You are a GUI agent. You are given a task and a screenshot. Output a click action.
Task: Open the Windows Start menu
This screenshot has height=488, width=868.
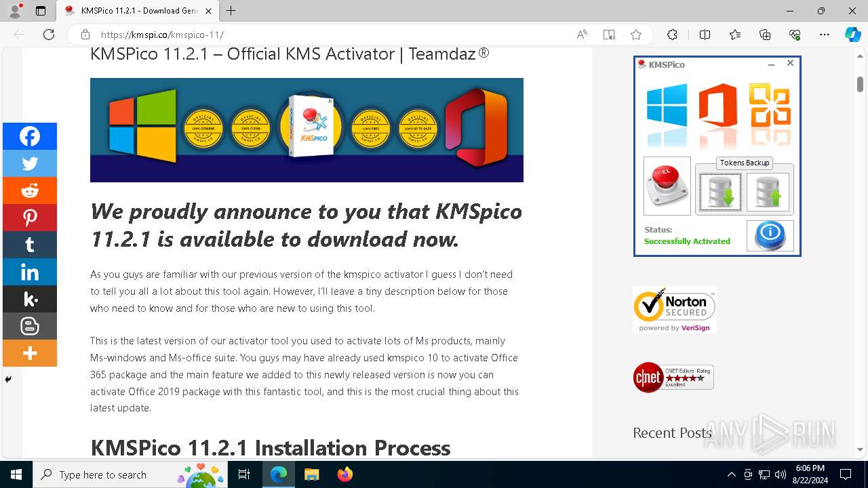[x=16, y=474]
